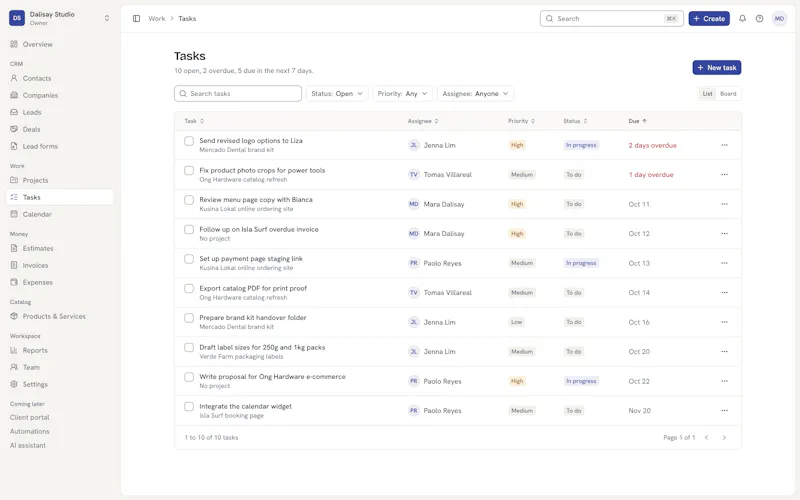Open Team in sidebar
The image size is (800, 500).
[60, 367]
